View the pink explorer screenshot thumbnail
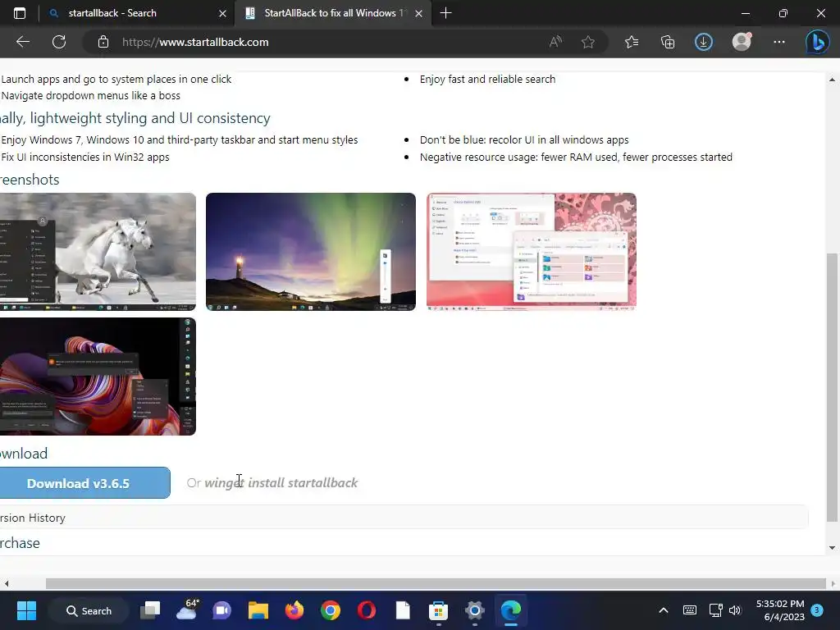Image resolution: width=840 pixels, height=630 pixels. (532, 252)
